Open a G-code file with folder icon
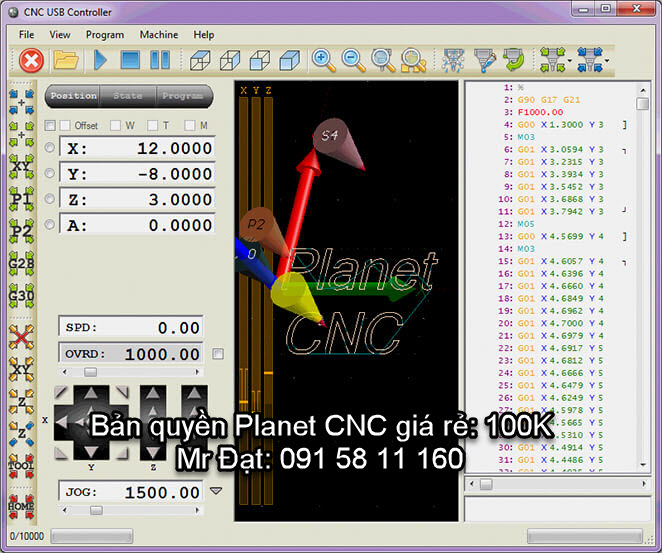The height and width of the screenshot is (553, 662). pos(65,60)
